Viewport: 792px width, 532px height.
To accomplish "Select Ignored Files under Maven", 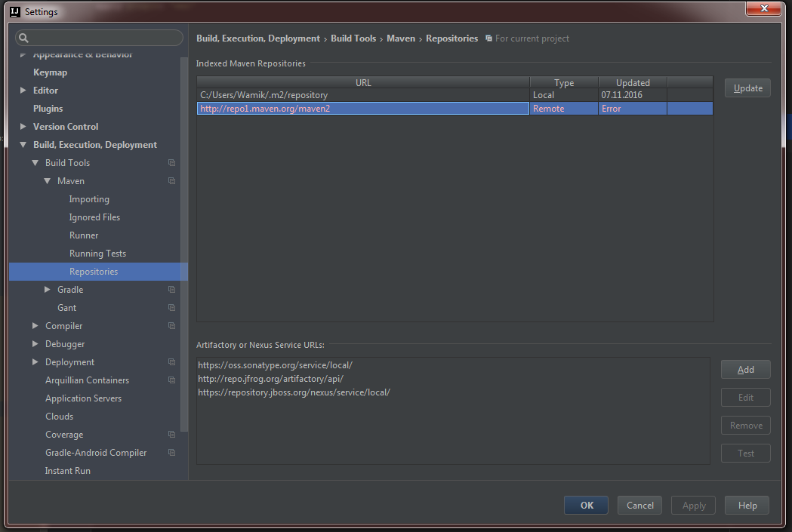I will point(94,217).
